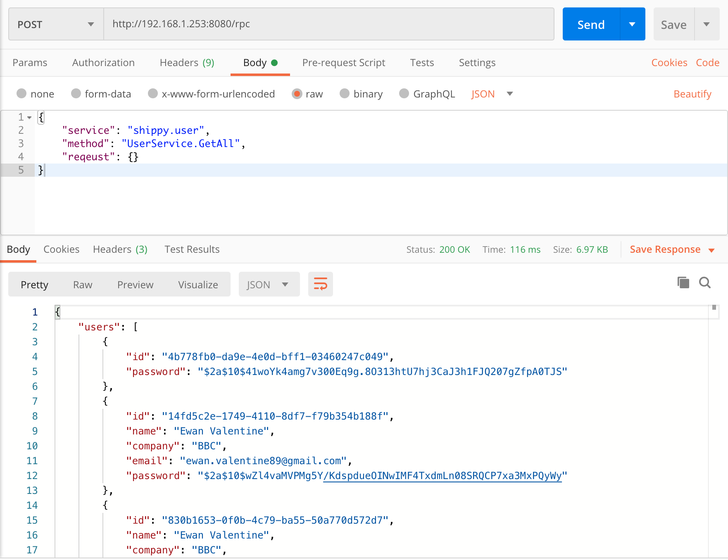Viewport: 728px width, 560px height.
Task: Click the closing brace on request line 5
Action: point(40,170)
